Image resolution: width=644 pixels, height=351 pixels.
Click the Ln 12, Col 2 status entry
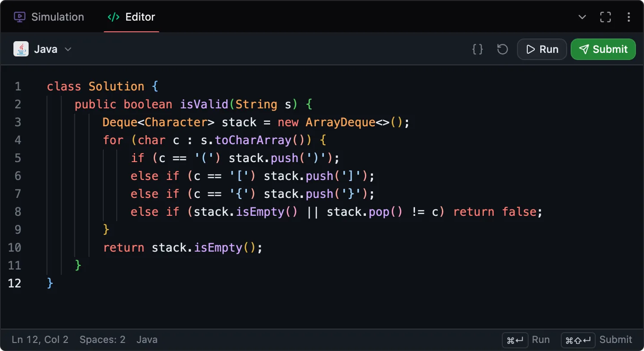click(x=40, y=339)
